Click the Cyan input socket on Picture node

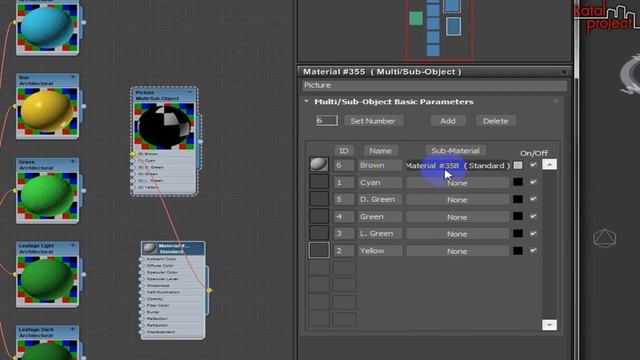pyautogui.click(x=133, y=160)
